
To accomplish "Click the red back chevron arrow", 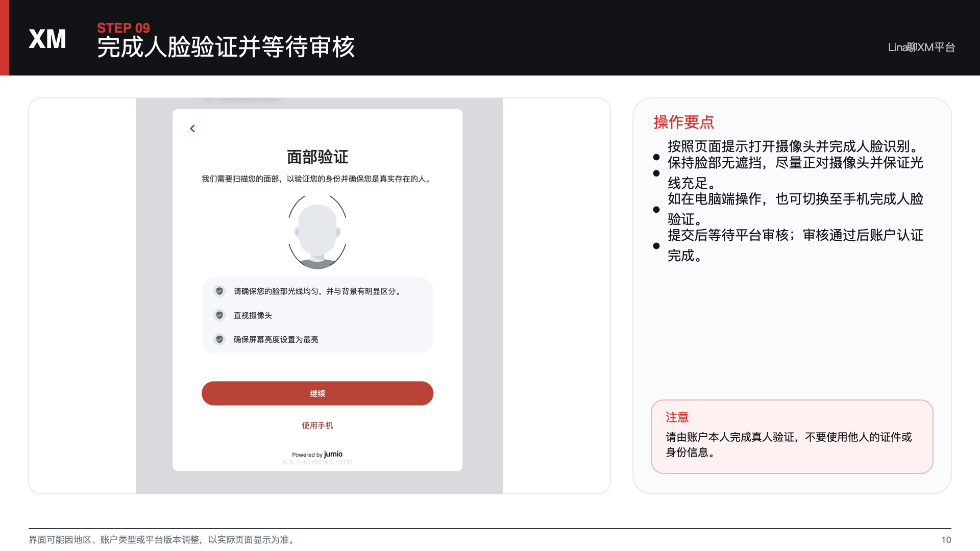I will 192,129.
